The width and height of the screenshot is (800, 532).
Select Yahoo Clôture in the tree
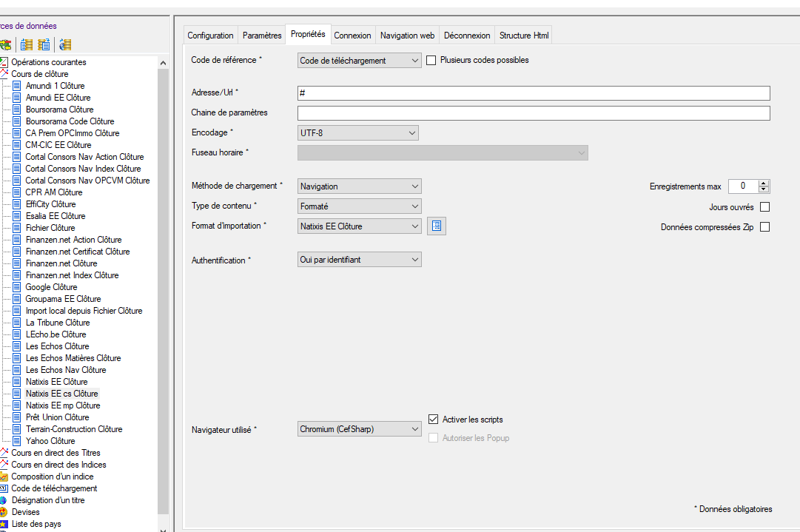click(x=50, y=441)
